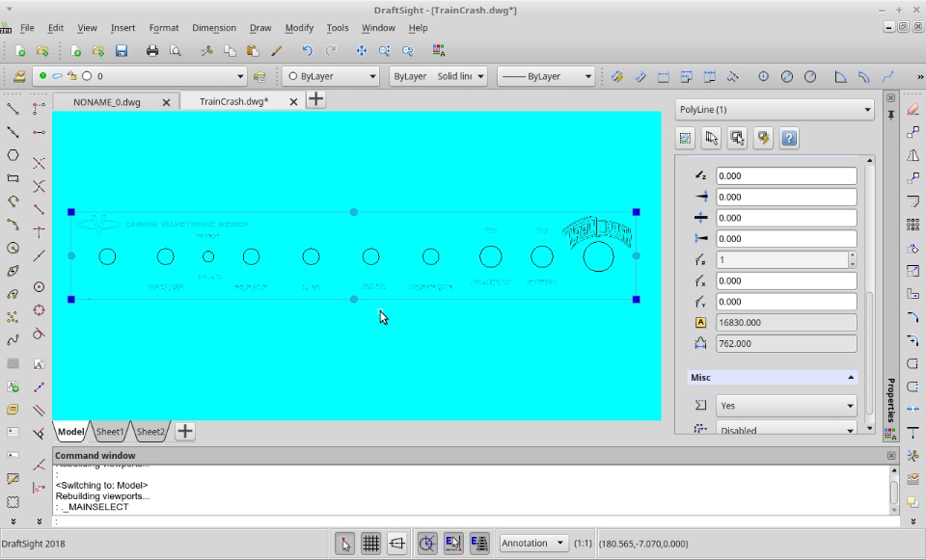
Task: Click the Pan view icon
Action: (x=362, y=51)
